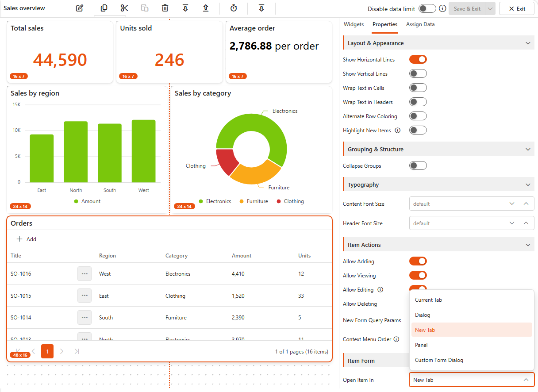Go to next page in Orders pager
This screenshot has height=392, width=538.
pyautogui.click(x=62, y=351)
